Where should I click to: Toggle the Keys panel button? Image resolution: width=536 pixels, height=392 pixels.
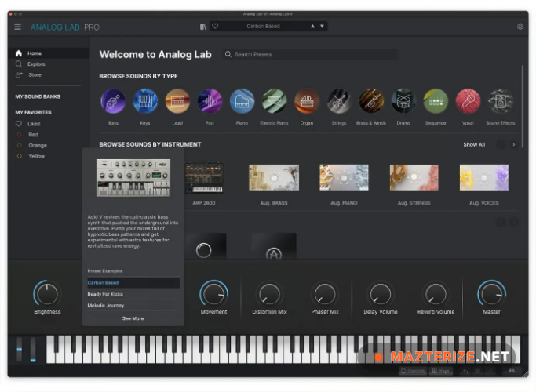(441, 371)
